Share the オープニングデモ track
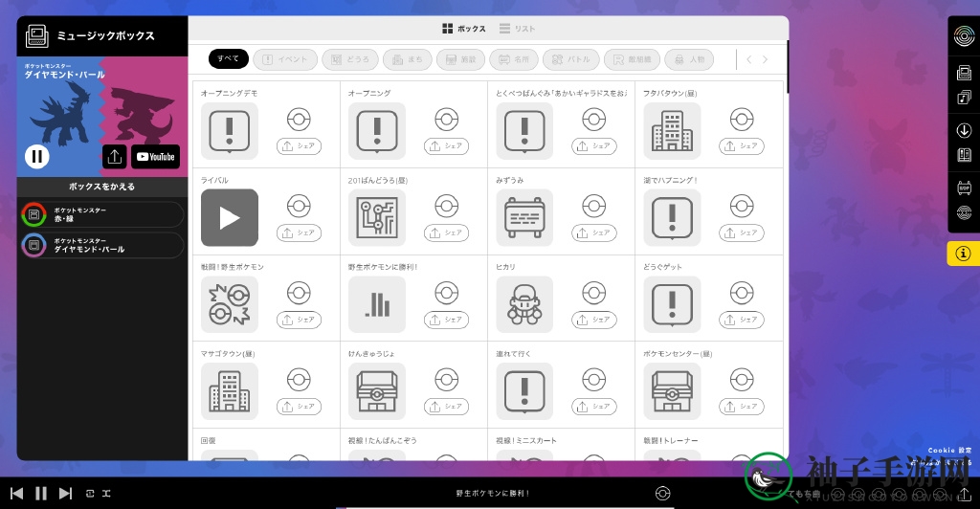 click(299, 146)
